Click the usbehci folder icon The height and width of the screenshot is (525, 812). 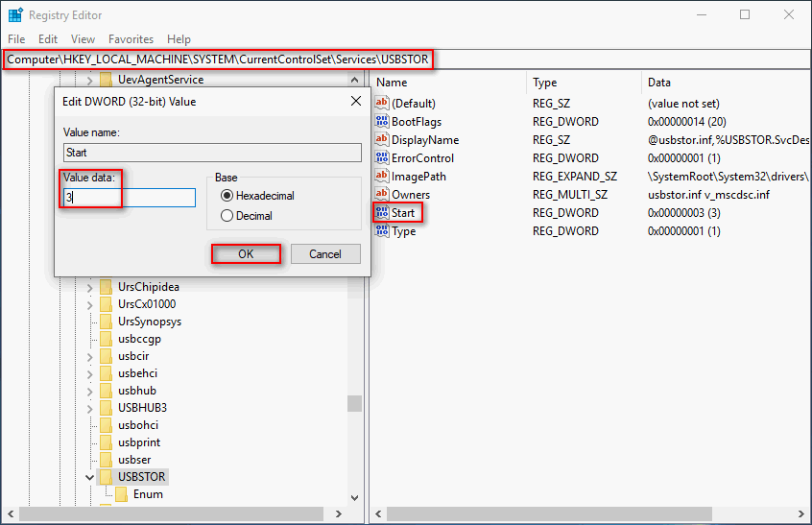tap(106, 372)
